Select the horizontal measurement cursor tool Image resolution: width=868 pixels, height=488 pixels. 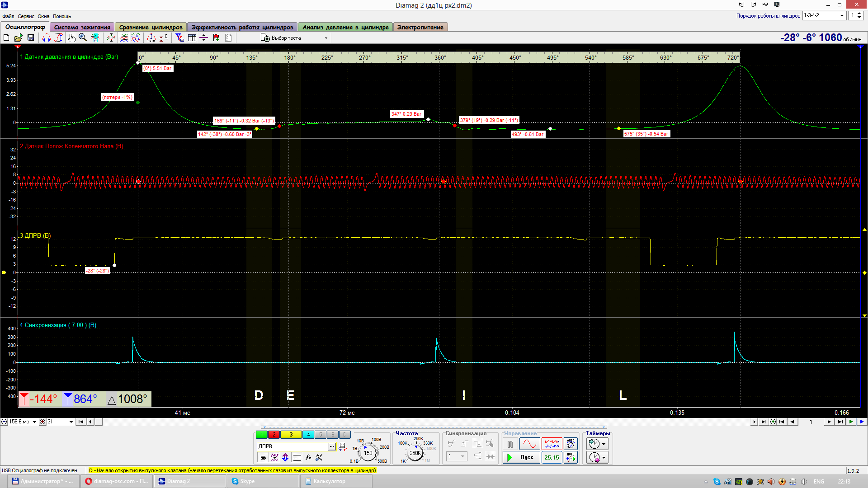coord(47,38)
